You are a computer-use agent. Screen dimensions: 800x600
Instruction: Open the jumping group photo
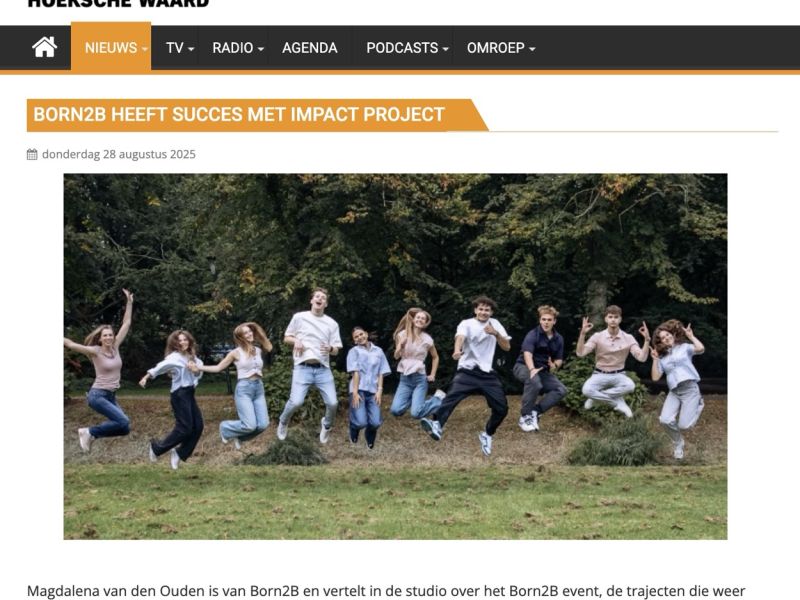click(x=395, y=356)
